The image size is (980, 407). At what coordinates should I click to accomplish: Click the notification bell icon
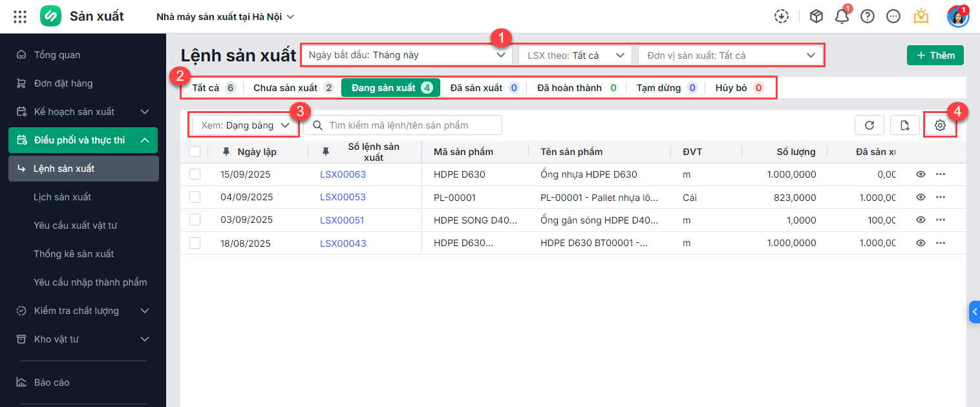842,17
